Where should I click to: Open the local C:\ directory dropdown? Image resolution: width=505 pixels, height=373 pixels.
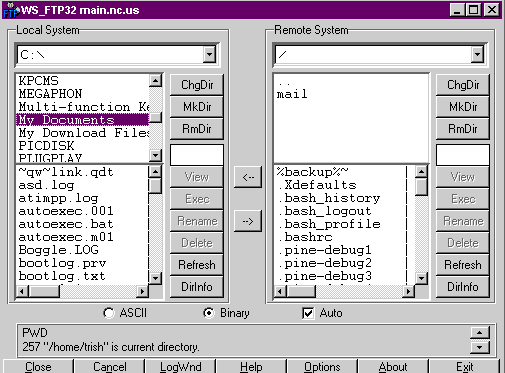209,54
